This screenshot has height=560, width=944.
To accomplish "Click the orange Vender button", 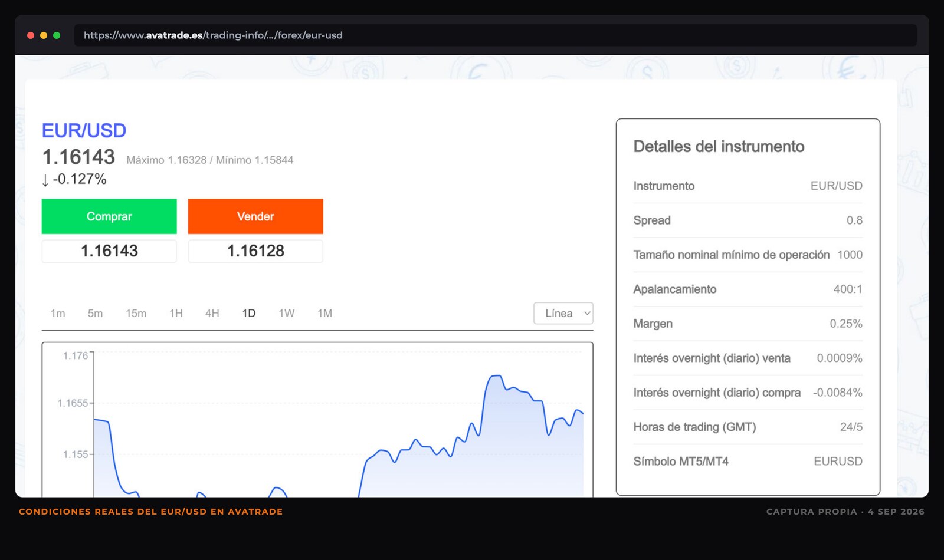I will point(255,216).
